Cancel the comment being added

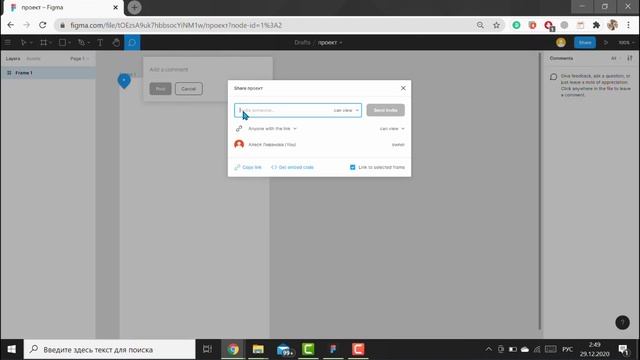click(x=189, y=89)
